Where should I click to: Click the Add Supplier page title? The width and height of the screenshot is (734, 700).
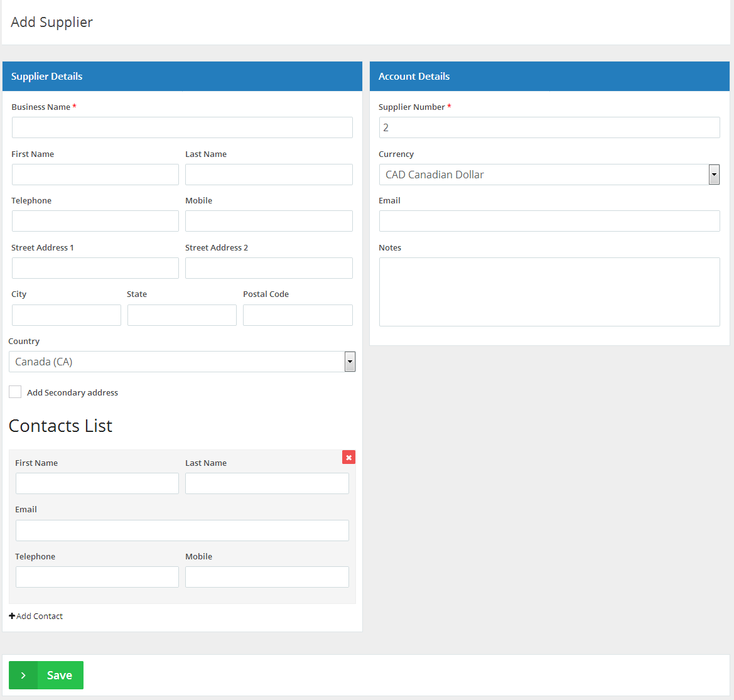point(52,22)
